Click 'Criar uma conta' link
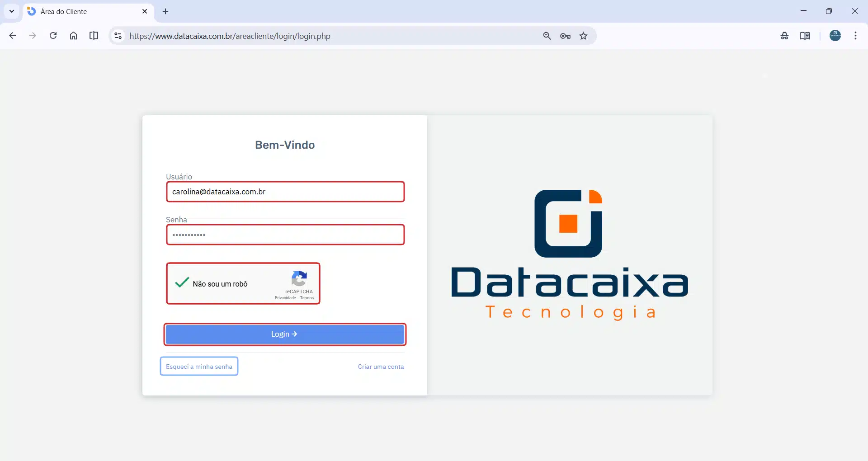The width and height of the screenshot is (868, 461). [381, 367]
